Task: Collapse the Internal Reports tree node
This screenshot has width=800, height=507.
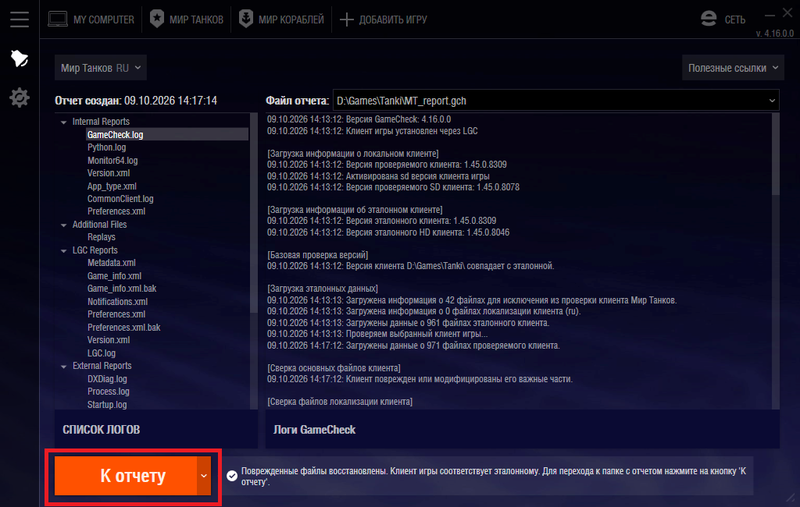Action: pos(64,122)
